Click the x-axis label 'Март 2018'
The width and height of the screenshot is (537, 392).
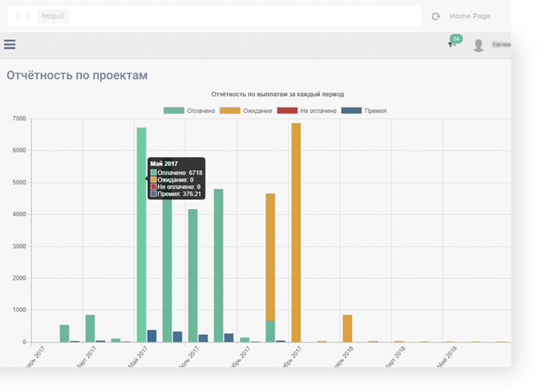395,356
